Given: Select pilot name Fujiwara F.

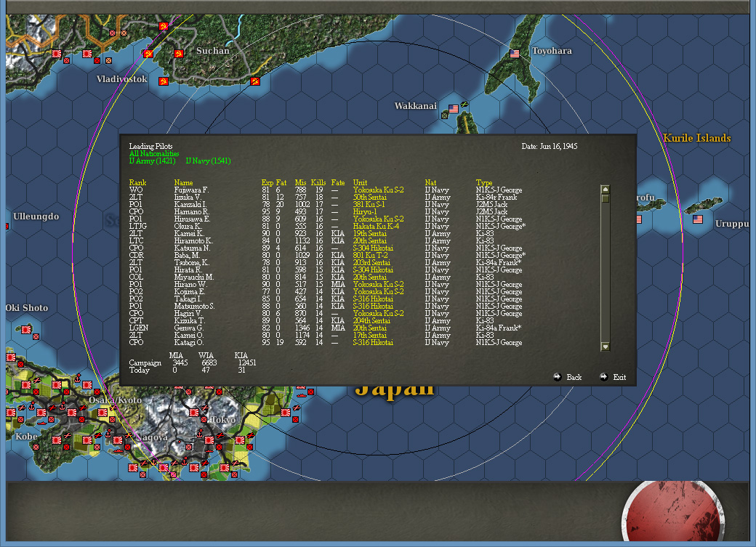Looking at the screenshot, I should coord(191,190).
